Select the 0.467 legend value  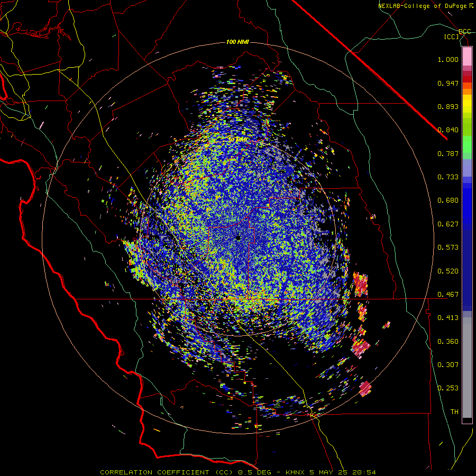click(448, 295)
